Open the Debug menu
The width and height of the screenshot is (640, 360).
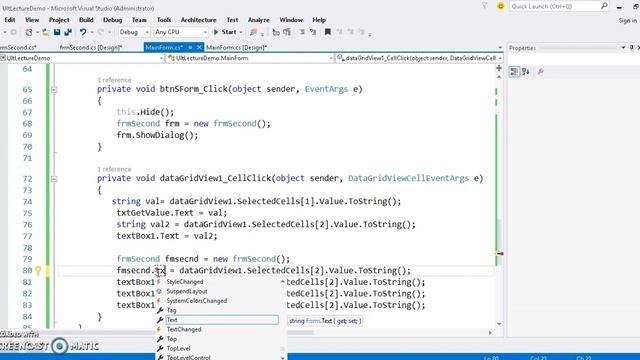pos(112,20)
